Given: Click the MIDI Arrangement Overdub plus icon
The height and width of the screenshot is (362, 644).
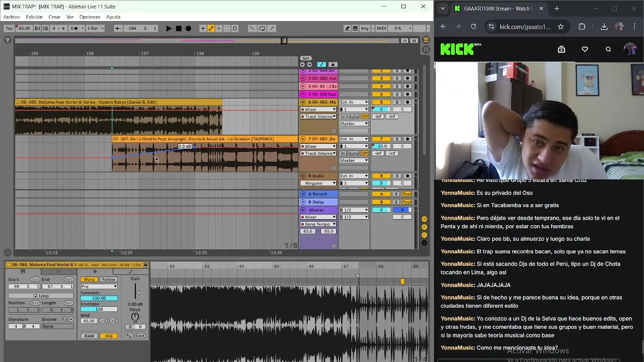Looking at the screenshot, I should tap(203, 29).
